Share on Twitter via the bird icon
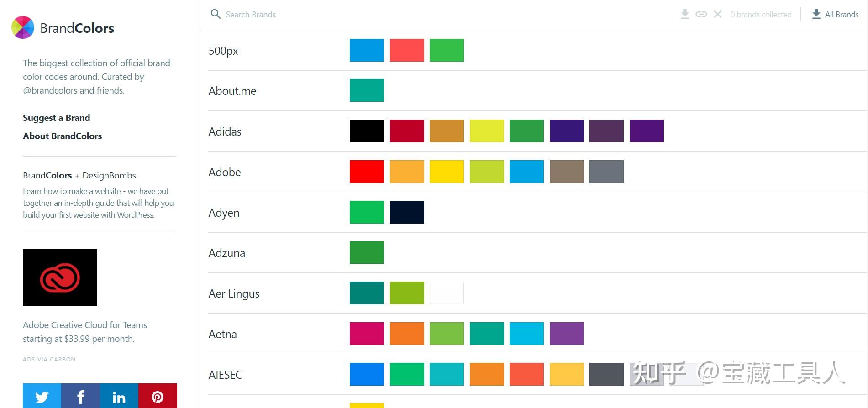Image resolution: width=868 pixels, height=408 pixels. pos(42,396)
